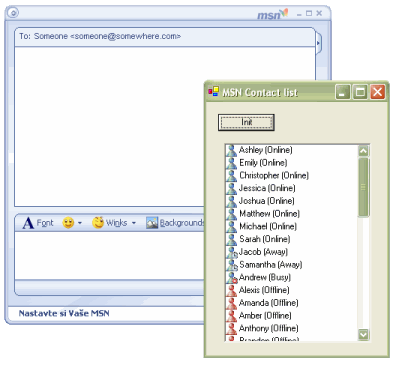Select Christopher (Online) entry
This screenshot has width=393, height=365.
(274, 175)
